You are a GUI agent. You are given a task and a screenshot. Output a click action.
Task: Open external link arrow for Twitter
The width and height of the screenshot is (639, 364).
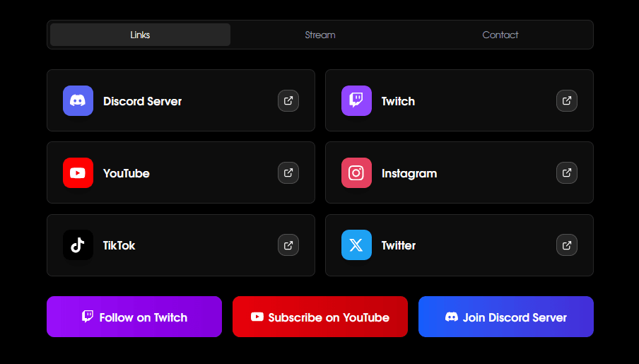point(566,245)
